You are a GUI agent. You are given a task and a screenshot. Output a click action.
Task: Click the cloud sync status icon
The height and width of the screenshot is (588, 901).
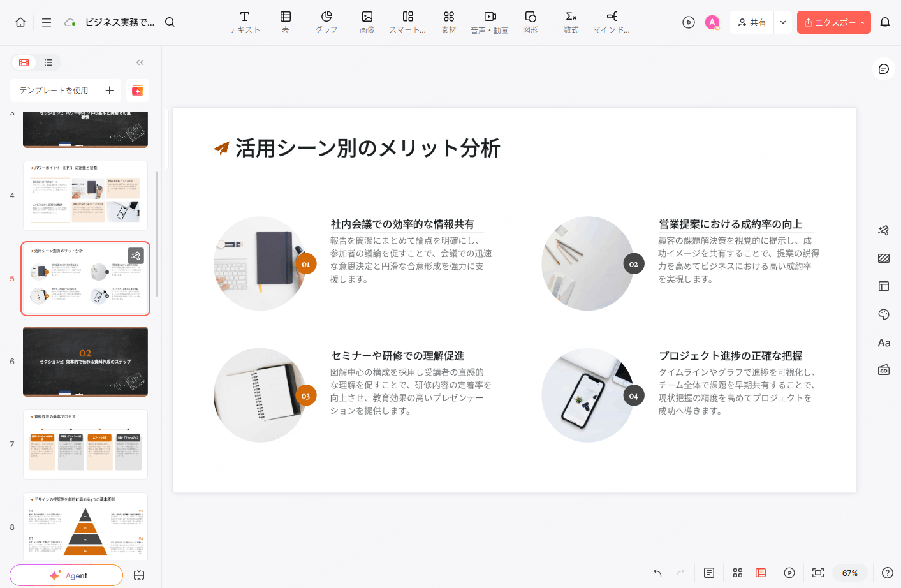coord(70,22)
